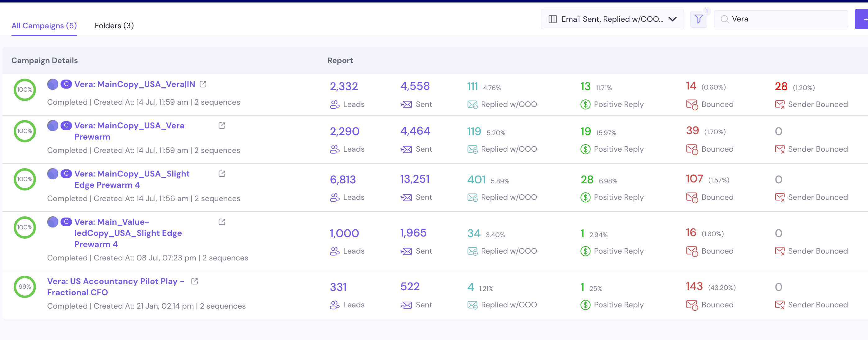Click Positive Reply dollar icon for Fractional CFO
Image resolution: width=868 pixels, height=340 pixels.
coord(585,305)
